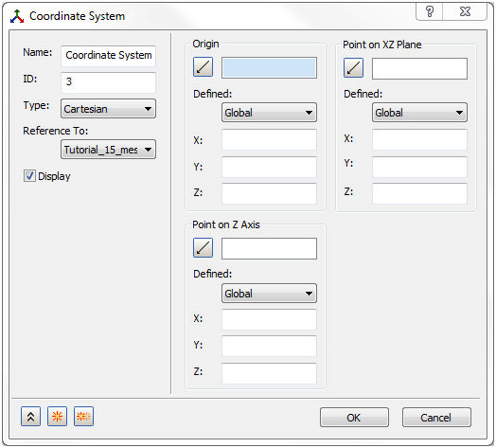The width and height of the screenshot is (496, 448).
Task: Click the Origin X coordinate field
Action: pos(269,139)
